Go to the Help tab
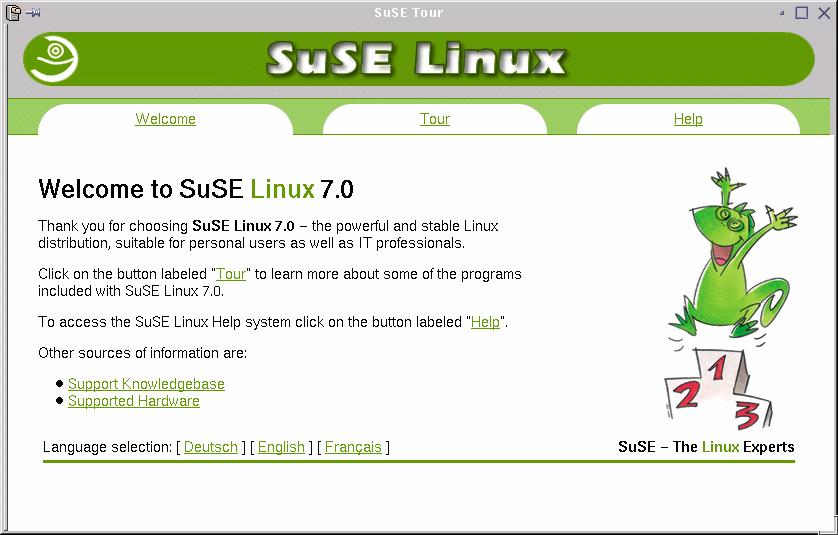 pyautogui.click(x=688, y=119)
